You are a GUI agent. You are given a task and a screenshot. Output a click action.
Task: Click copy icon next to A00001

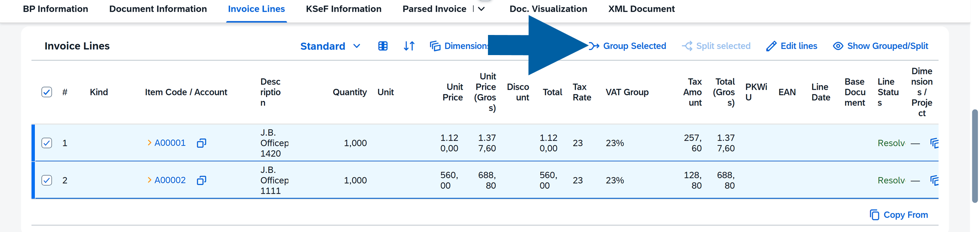202,143
